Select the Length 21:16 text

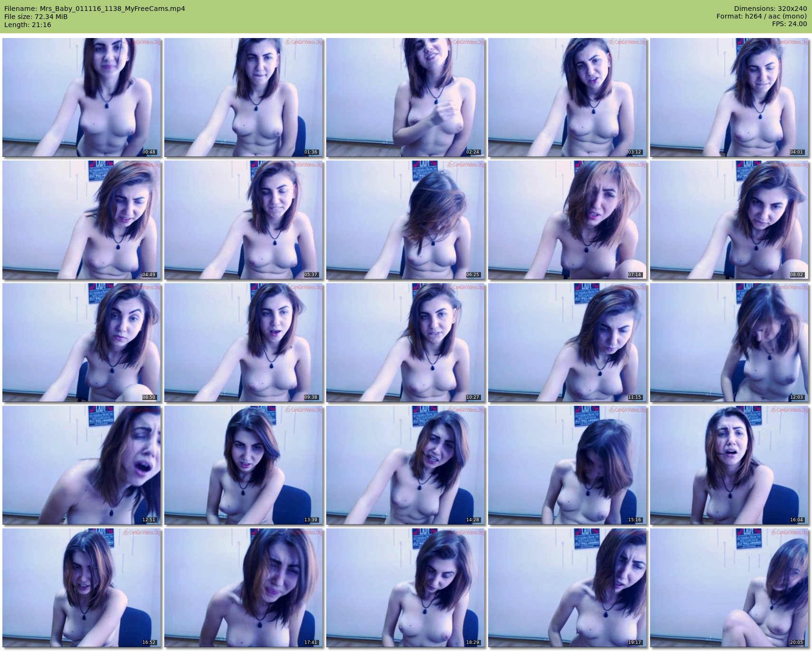28,25
